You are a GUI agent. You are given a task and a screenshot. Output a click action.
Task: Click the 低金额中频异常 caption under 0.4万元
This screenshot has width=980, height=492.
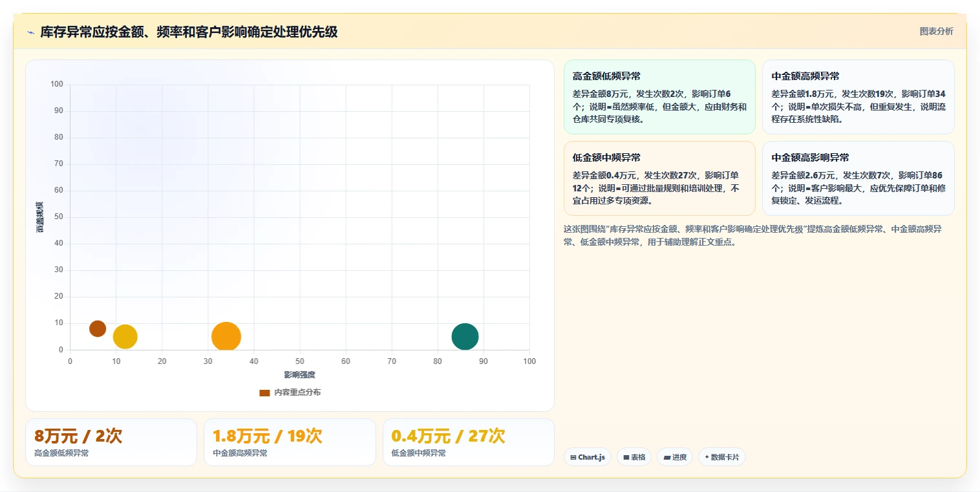coord(419,453)
